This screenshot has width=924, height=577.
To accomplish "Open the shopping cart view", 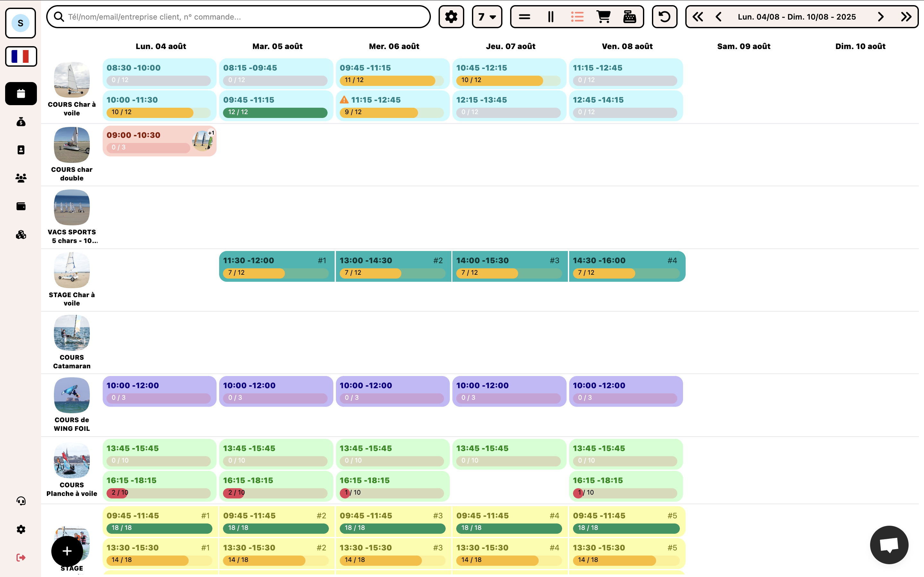I will point(603,16).
